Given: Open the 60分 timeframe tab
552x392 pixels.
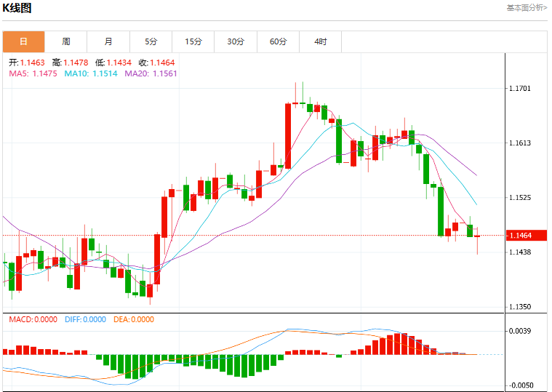Looking at the screenshot, I should pyautogui.click(x=278, y=41).
